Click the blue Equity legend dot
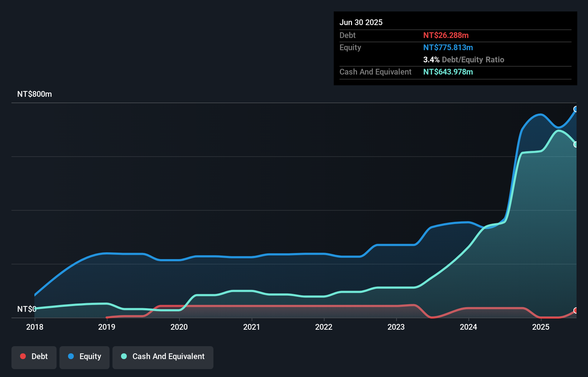The width and height of the screenshot is (588, 377). [x=71, y=356]
